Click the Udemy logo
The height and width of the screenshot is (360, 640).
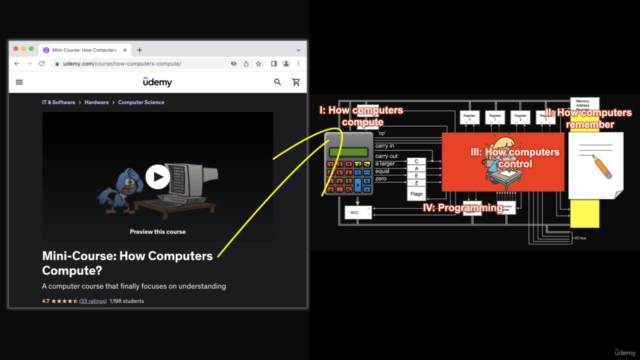157,82
